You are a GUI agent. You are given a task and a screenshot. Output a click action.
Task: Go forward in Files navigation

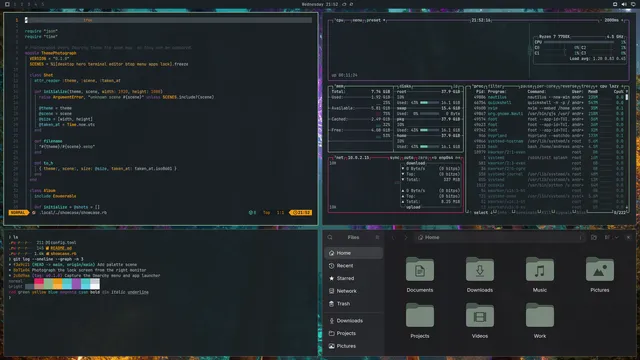[x=405, y=237]
